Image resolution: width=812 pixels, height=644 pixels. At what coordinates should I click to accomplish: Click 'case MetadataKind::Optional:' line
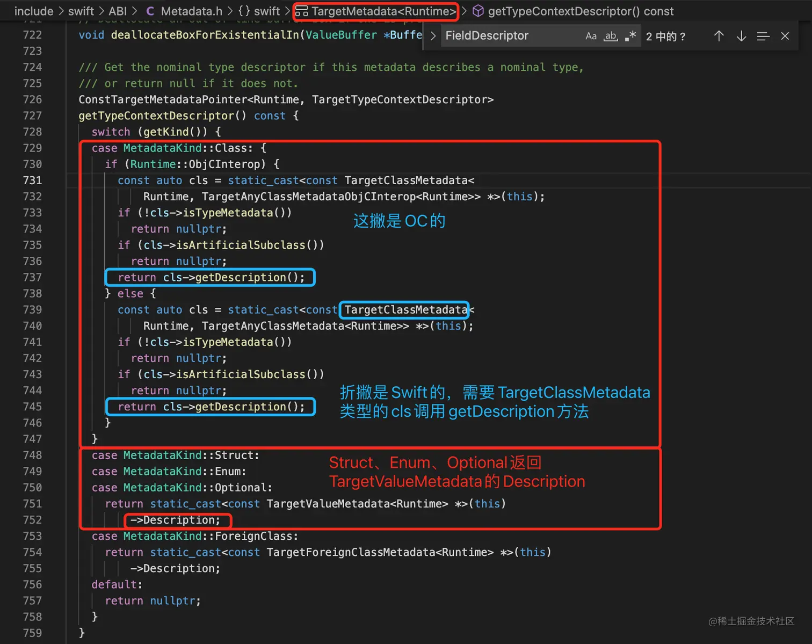pyautogui.click(x=182, y=488)
